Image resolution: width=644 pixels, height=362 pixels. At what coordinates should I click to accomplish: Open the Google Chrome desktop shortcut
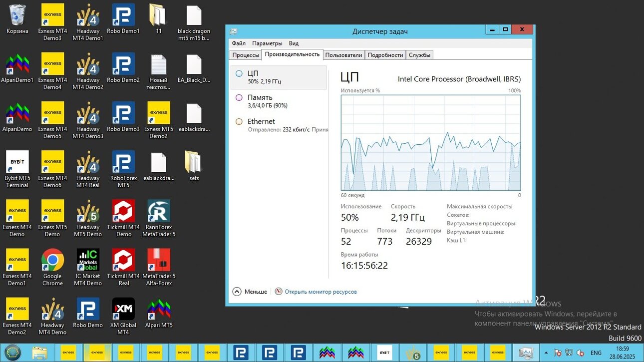52,267
